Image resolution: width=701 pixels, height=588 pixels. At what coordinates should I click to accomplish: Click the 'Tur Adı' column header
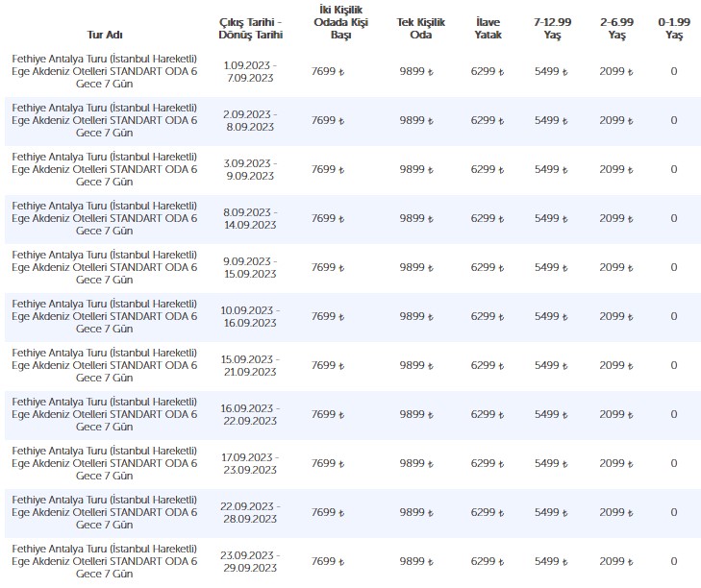click(x=104, y=35)
